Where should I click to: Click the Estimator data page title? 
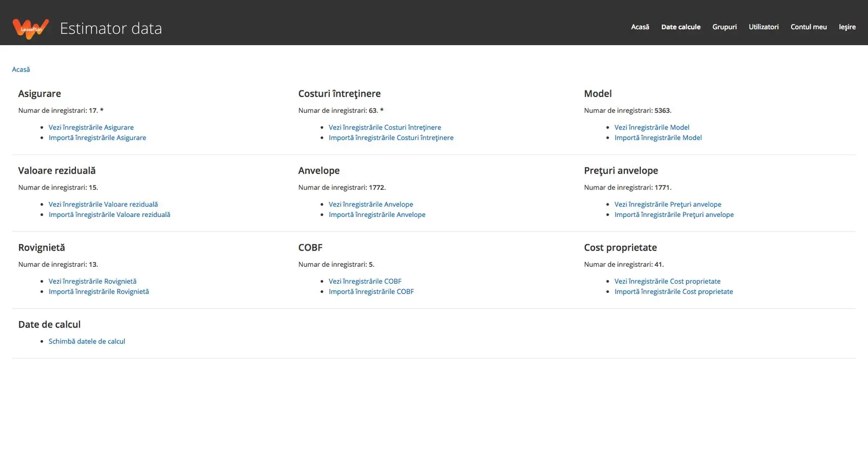point(111,28)
